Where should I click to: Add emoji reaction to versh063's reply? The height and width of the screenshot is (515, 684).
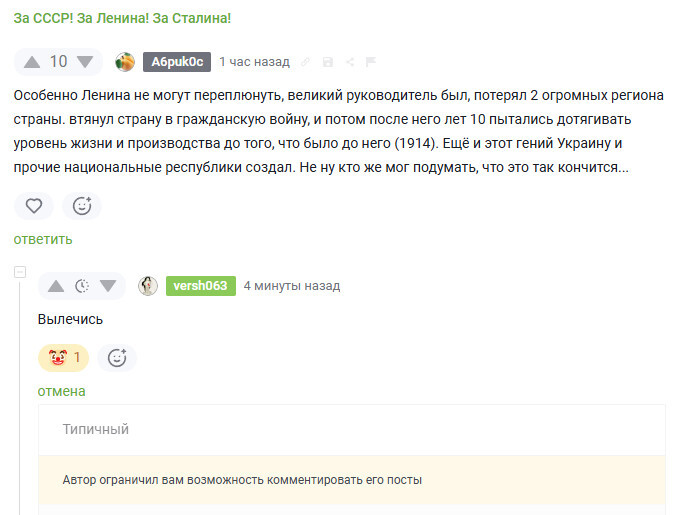tap(116, 357)
